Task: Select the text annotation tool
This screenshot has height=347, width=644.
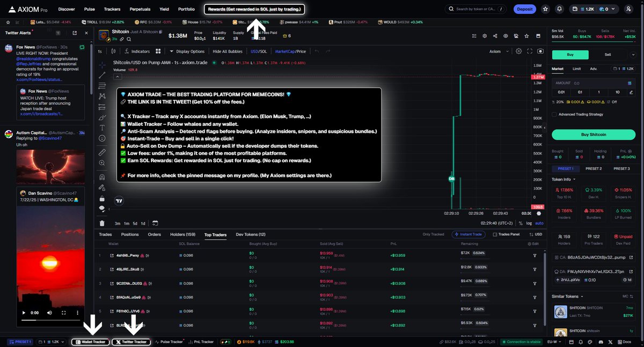Action: point(102,128)
